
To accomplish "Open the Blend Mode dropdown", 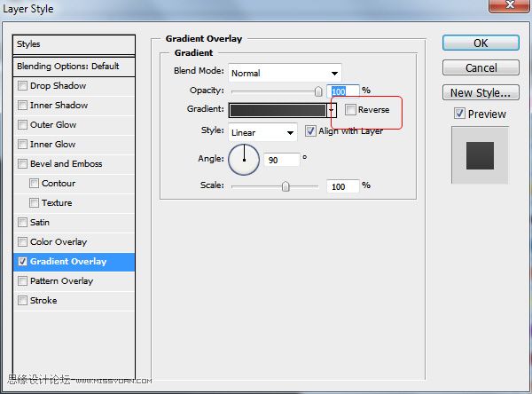I will (285, 73).
